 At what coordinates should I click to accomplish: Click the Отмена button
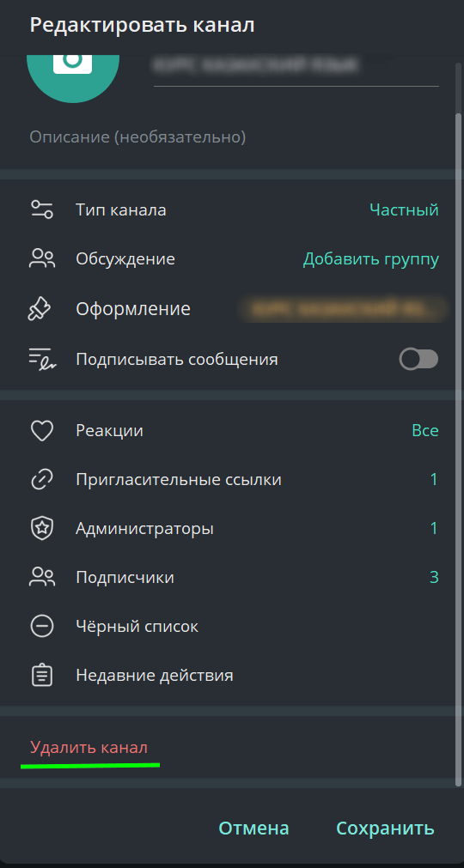(254, 829)
